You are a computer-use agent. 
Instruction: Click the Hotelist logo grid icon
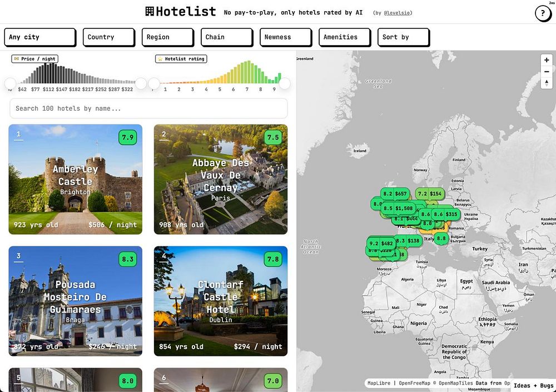pyautogui.click(x=150, y=11)
